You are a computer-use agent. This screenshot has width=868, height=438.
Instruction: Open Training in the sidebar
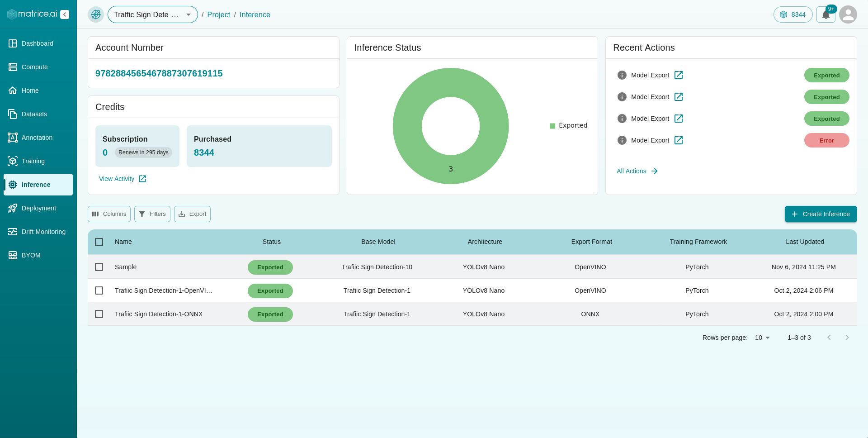point(38,161)
